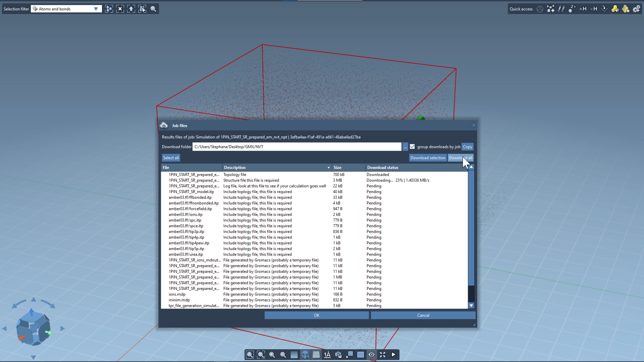
Task: Click the zoom in magnifier icon
Action: [x=272, y=355]
